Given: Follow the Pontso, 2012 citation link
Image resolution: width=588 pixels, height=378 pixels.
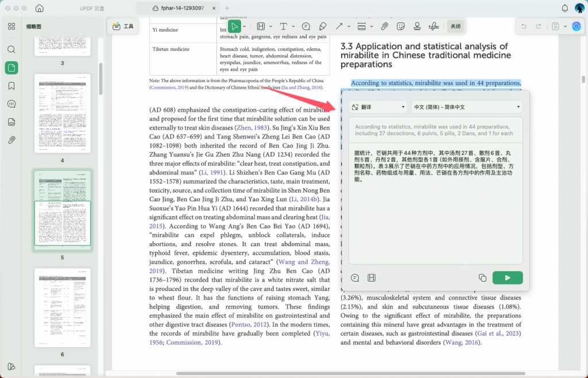Looking at the screenshot, I should (x=249, y=325).
